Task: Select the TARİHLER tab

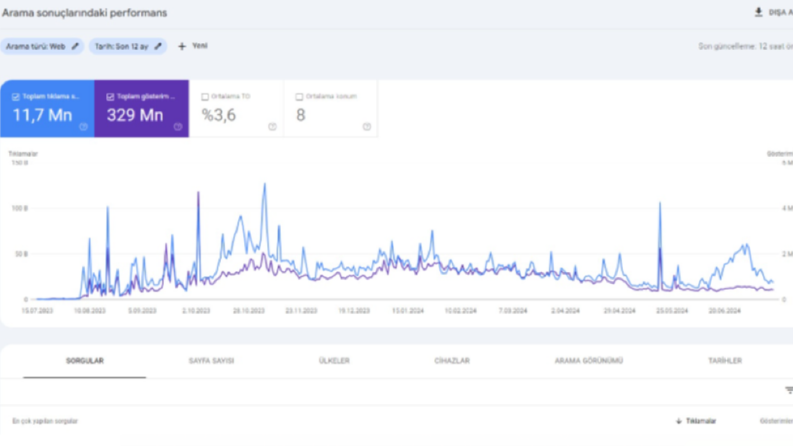Action: coord(725,361)
